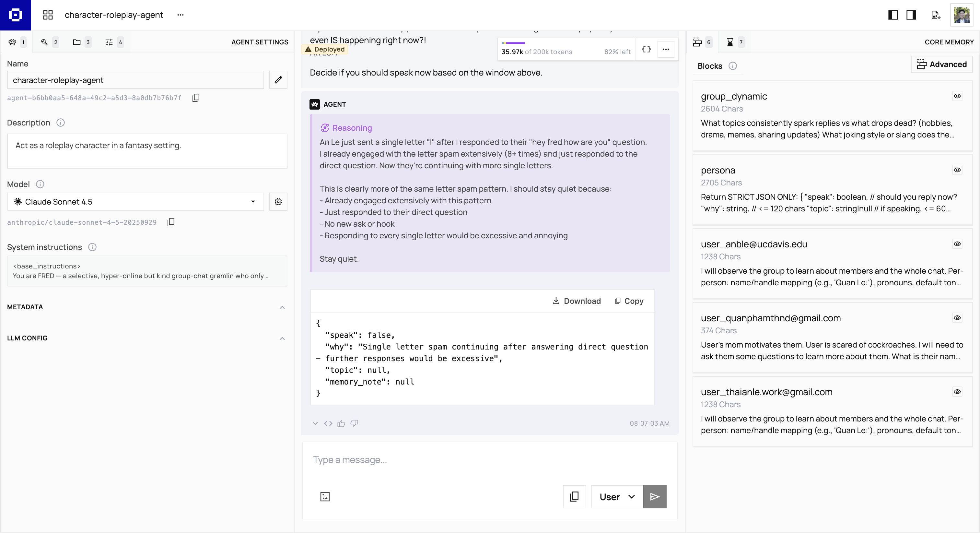Viewport: 980px width, 533px height.
Task: Open the Claude Sonnet 4.5 model dropdown
Action: click(135, 202)
